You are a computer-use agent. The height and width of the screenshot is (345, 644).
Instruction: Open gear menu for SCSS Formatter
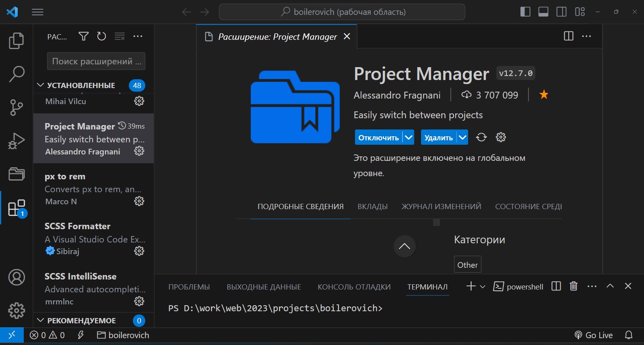pos(139,251)
